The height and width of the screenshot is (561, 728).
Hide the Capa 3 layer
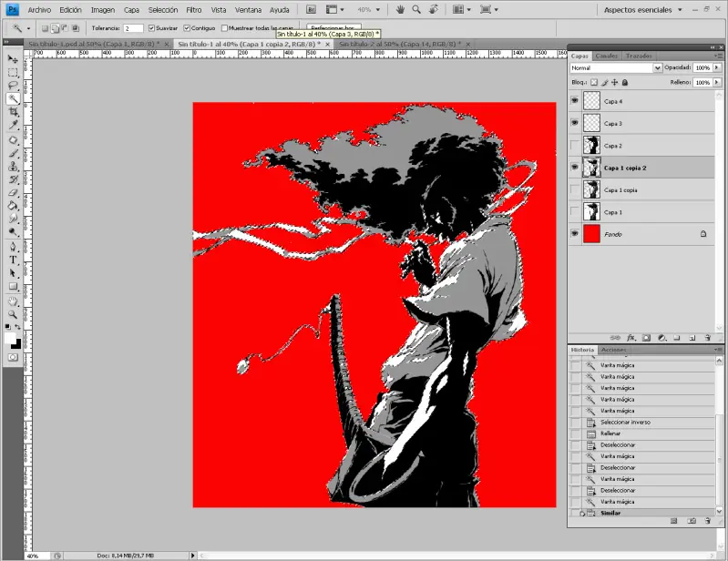575,123
